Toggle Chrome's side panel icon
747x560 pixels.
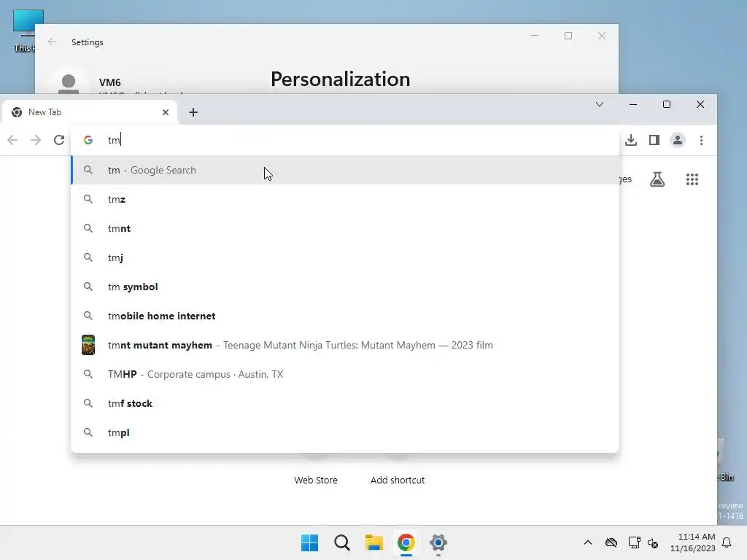click(x=654, y=140)
